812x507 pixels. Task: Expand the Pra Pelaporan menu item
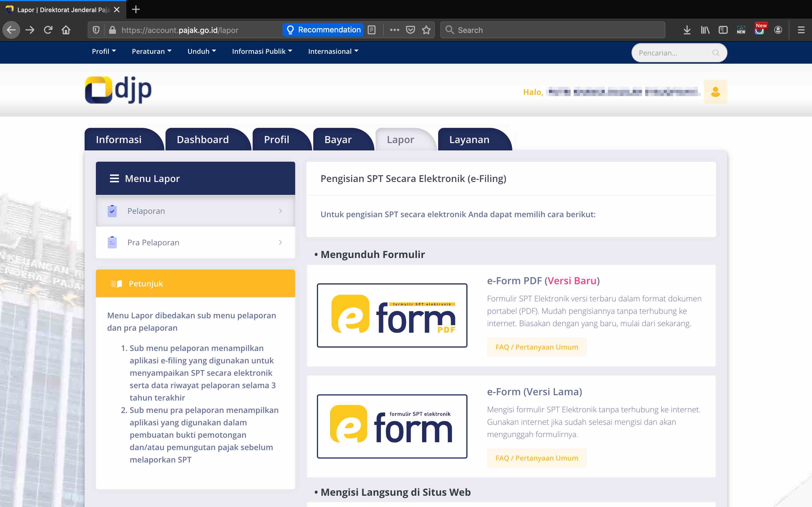tap(195, 243)
